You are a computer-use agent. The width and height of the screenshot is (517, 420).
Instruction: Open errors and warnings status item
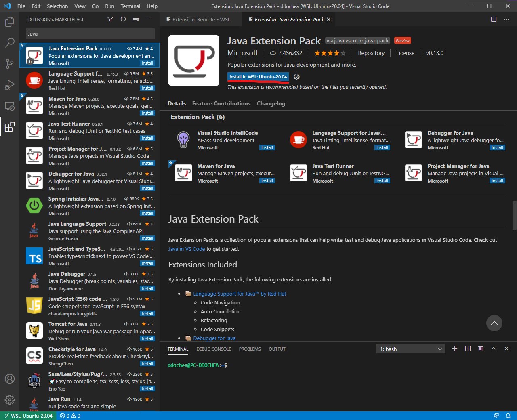coord(70,416)
